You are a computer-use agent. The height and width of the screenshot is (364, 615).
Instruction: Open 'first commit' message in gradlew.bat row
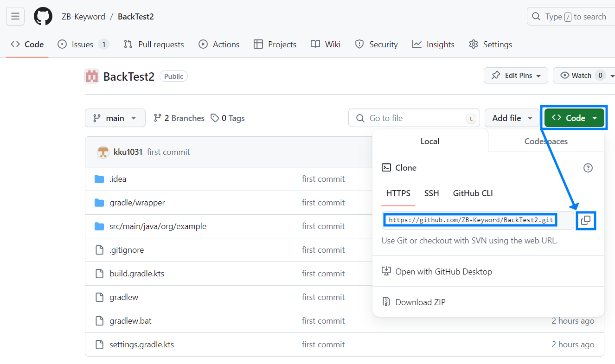(323, 321)
